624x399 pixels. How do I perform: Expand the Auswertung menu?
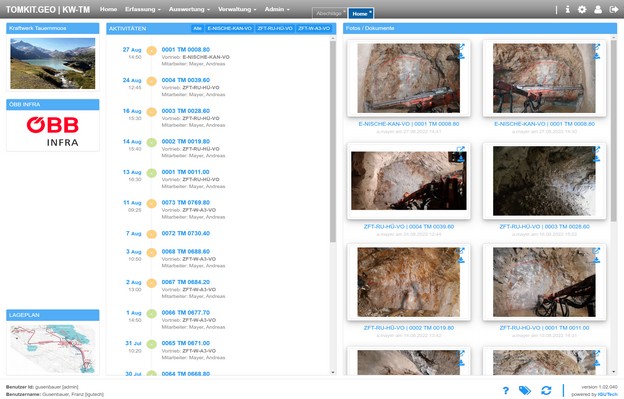(x=189, y=9)
